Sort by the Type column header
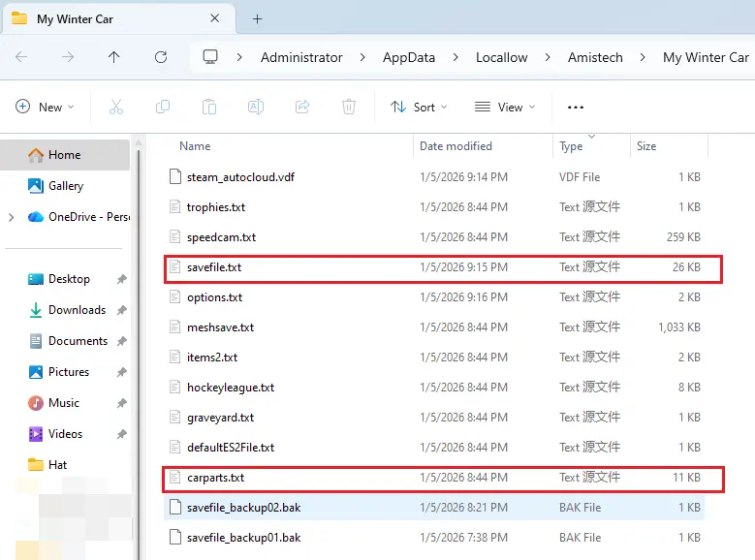The height and width of the screenshot is (560, 755). click(x=571, y=146)
